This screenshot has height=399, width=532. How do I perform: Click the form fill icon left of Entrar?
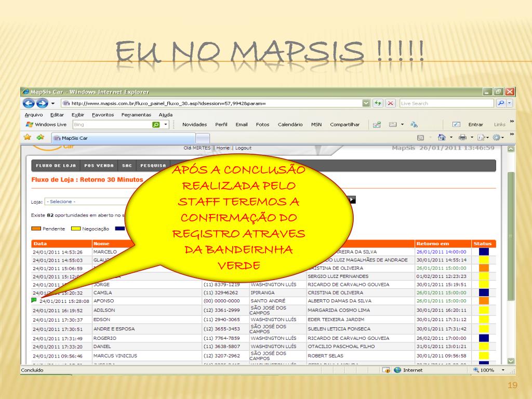click(x=456, y=125)
